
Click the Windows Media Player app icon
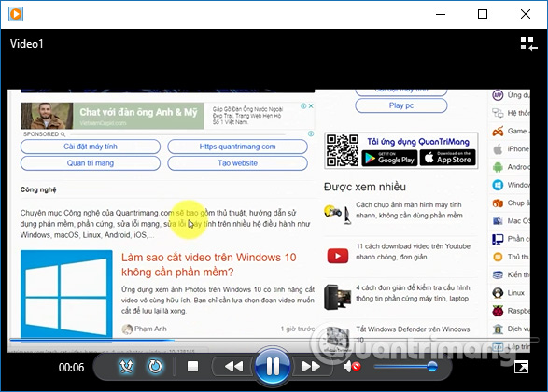coord(16,14)
